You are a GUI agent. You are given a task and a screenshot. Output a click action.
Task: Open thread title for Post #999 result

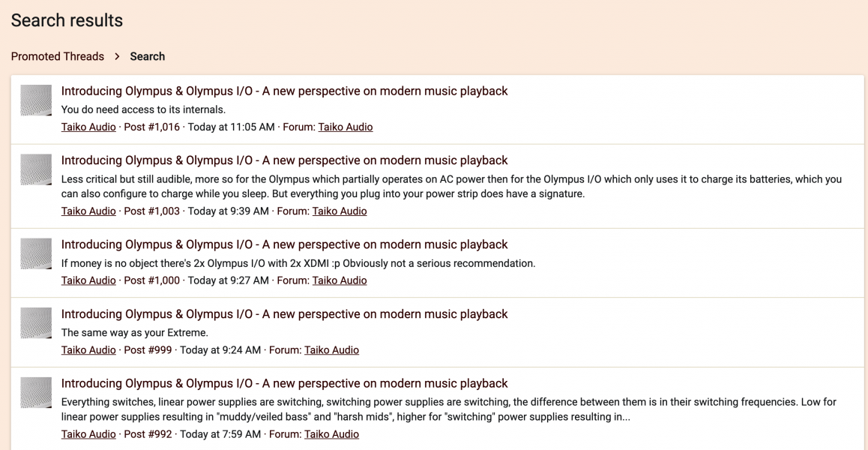284,313
